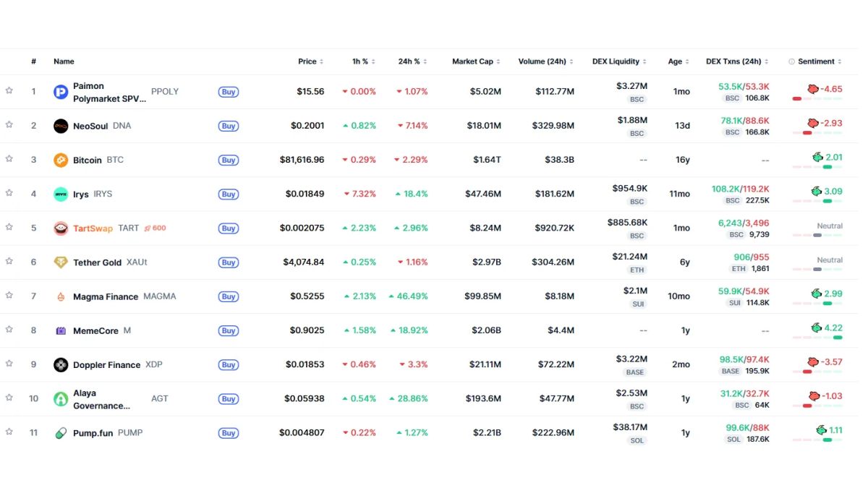
Task: Click the Irys coin logo
Action: tap(61, 194)
